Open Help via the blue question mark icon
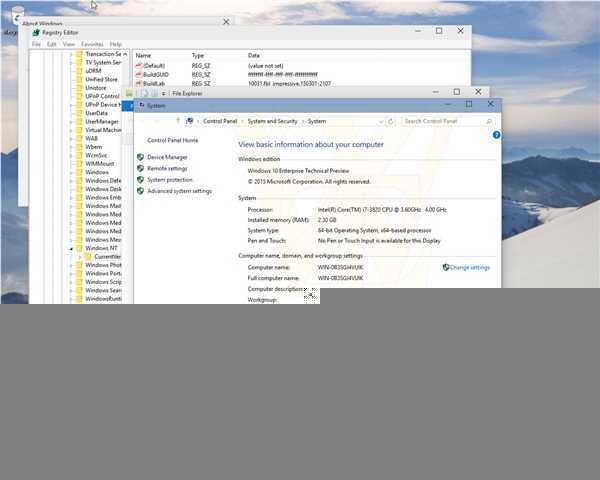600x480 pixels. pos(496,135)
